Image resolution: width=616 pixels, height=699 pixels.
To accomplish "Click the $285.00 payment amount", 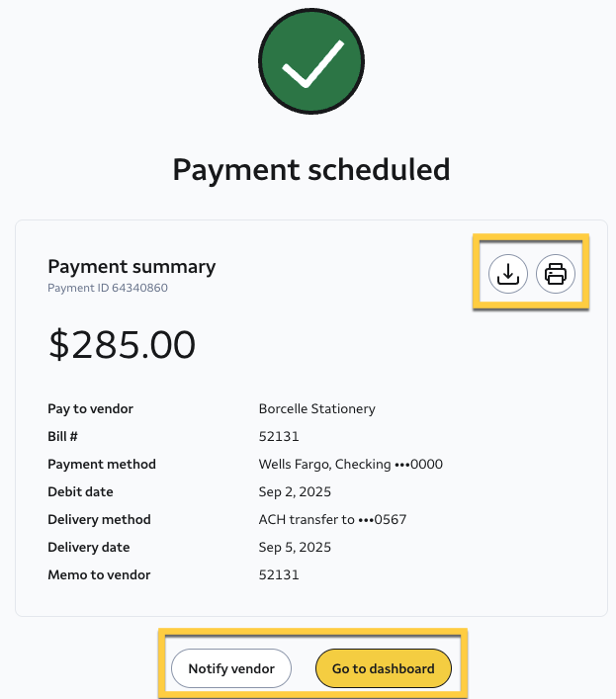I will tap(122, 344).
